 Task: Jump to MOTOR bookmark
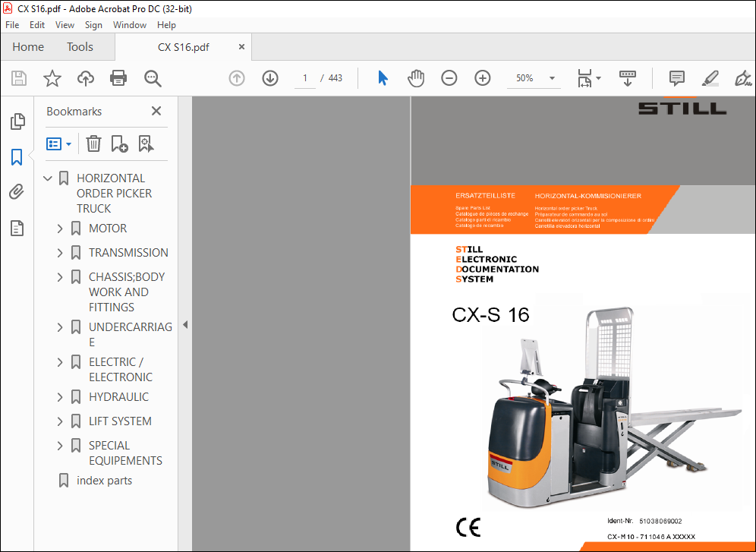[x=108, y=229]
